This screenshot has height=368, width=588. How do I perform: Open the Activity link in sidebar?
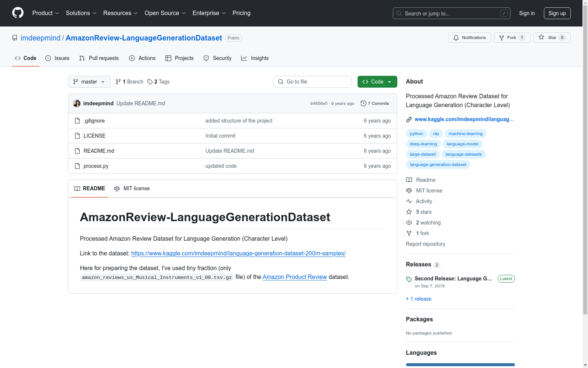(419, 201)
